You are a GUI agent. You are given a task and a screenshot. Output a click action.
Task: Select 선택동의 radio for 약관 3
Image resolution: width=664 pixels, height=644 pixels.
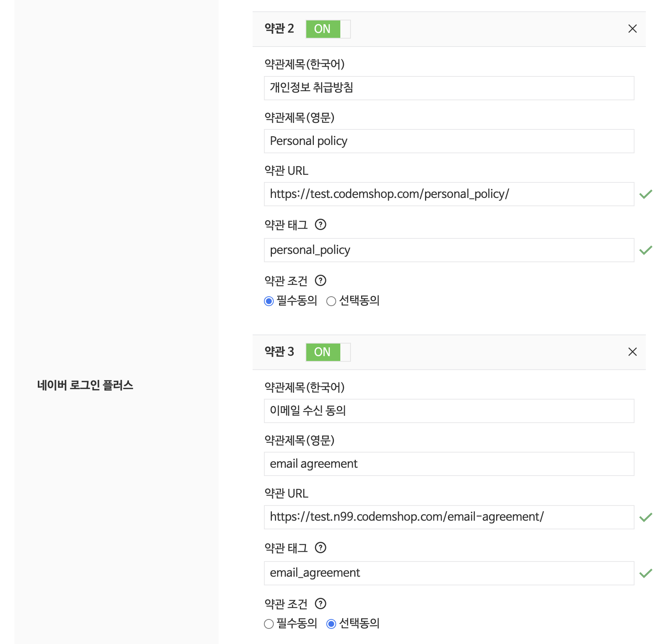click(x=331, y=624)
